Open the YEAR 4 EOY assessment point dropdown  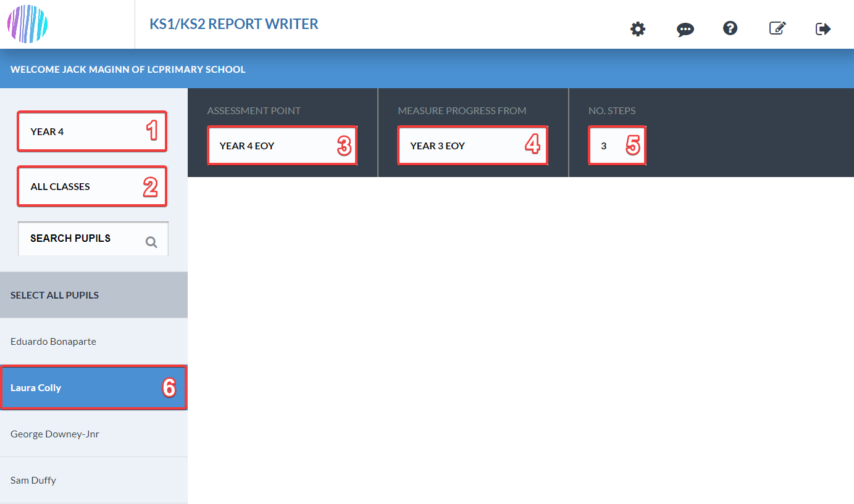click(282, 146)
